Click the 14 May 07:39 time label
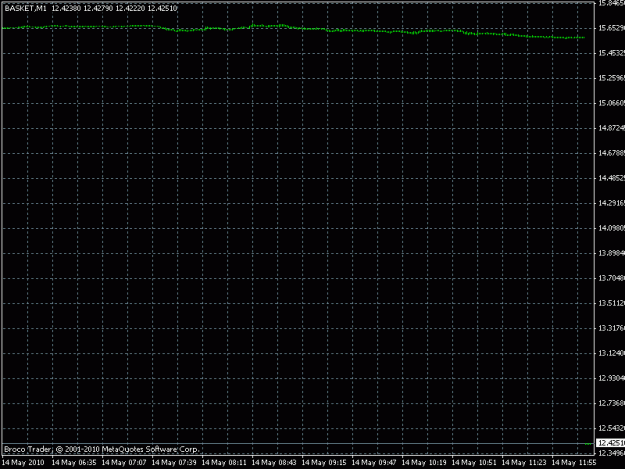The width and height of the screenshot is (625, 469). (x=174, y=463)
